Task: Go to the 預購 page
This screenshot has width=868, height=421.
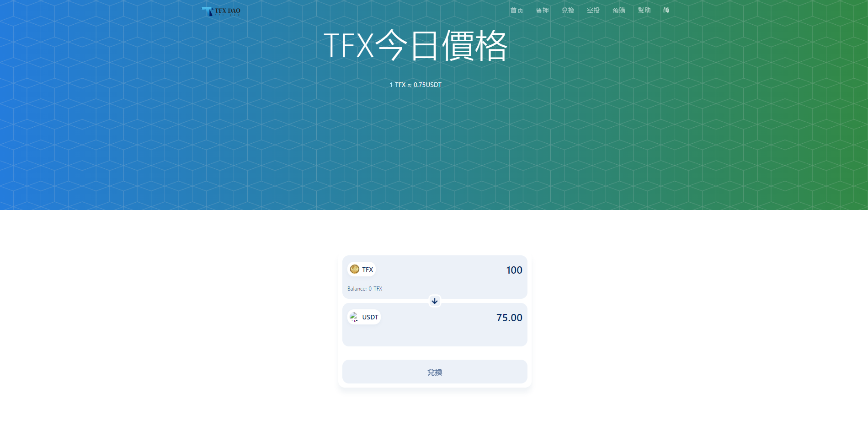Action: click(619, 10)
